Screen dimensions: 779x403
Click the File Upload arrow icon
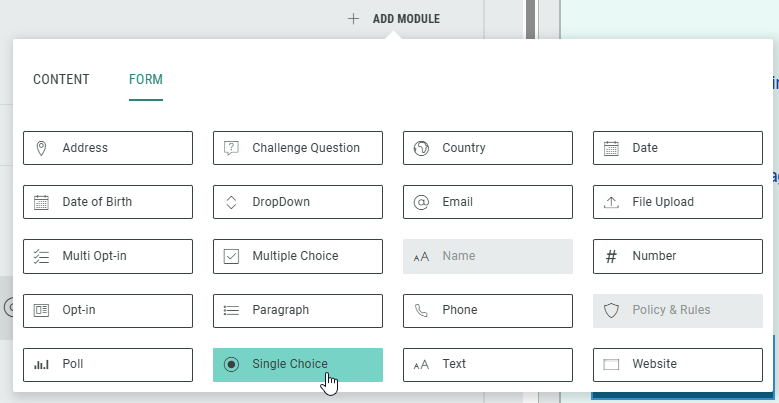[x=611, y=202]
